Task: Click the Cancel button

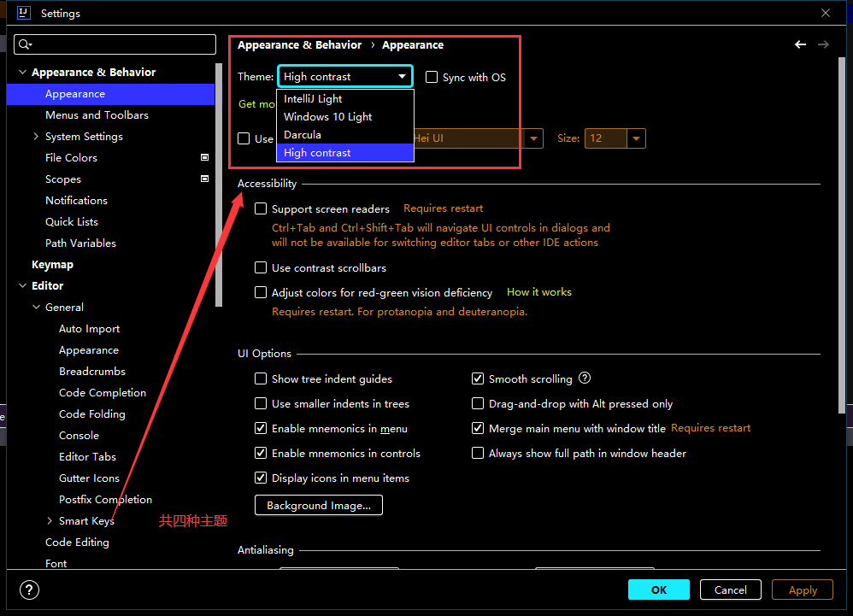Action: click(730, 590)
